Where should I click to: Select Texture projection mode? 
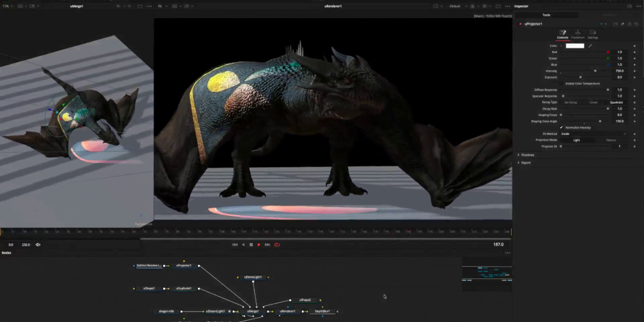click(611, 140)
